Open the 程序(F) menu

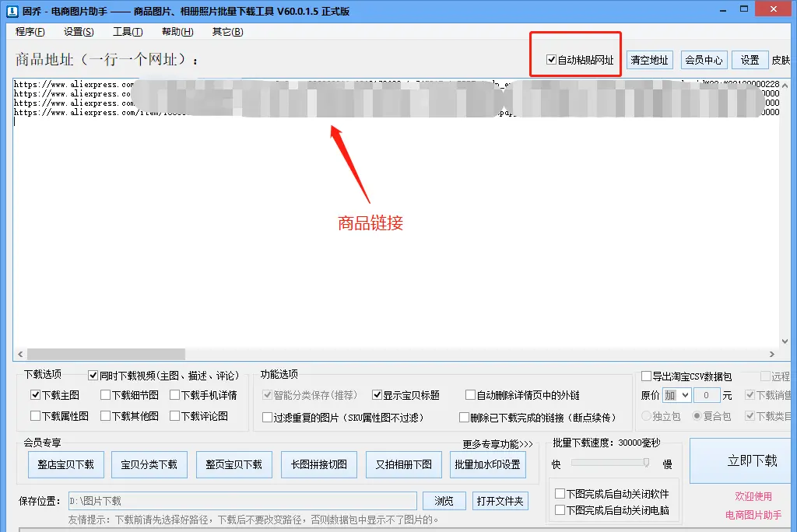pos(30,32)
